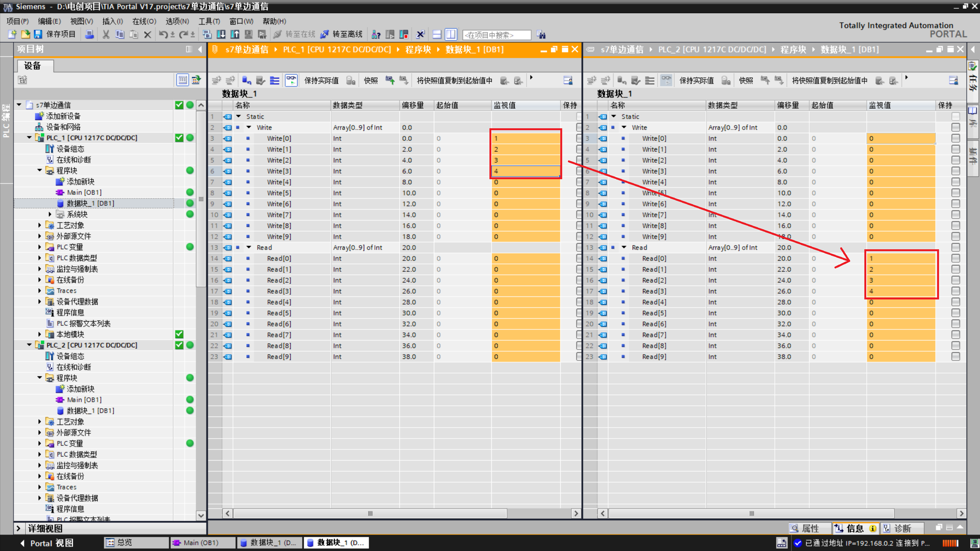The height and width of the screenshot is (551, 980).
Task: Click the search-in-project binoculars icon
Action: coord(541,35)
